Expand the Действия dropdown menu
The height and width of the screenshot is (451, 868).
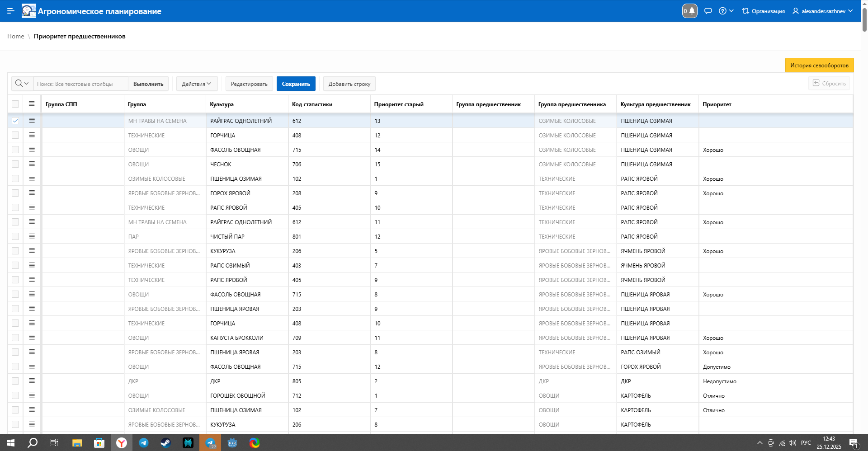coord(197,84)
